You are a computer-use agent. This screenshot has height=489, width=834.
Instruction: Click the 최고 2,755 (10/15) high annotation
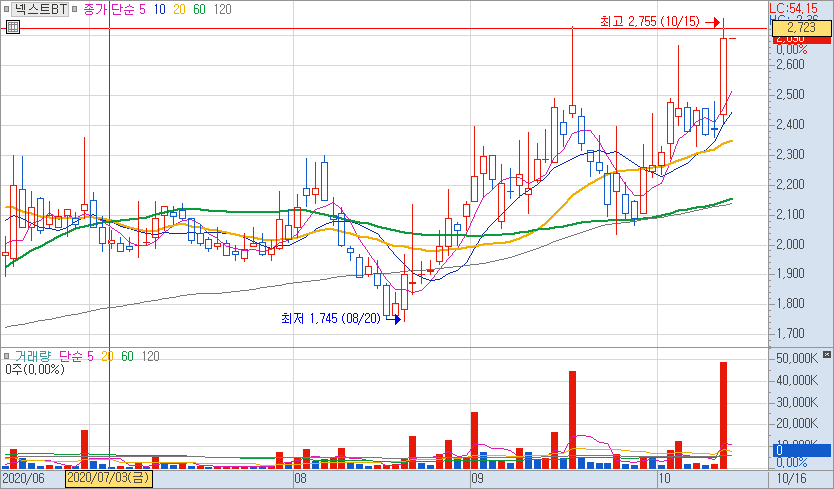click(x=649, y=22)
